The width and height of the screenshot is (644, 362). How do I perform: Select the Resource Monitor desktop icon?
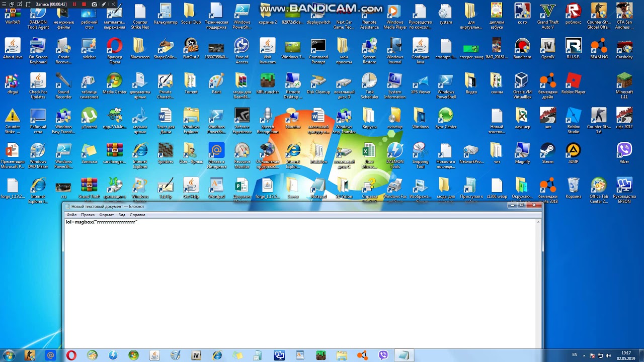[x=242, y=155]
